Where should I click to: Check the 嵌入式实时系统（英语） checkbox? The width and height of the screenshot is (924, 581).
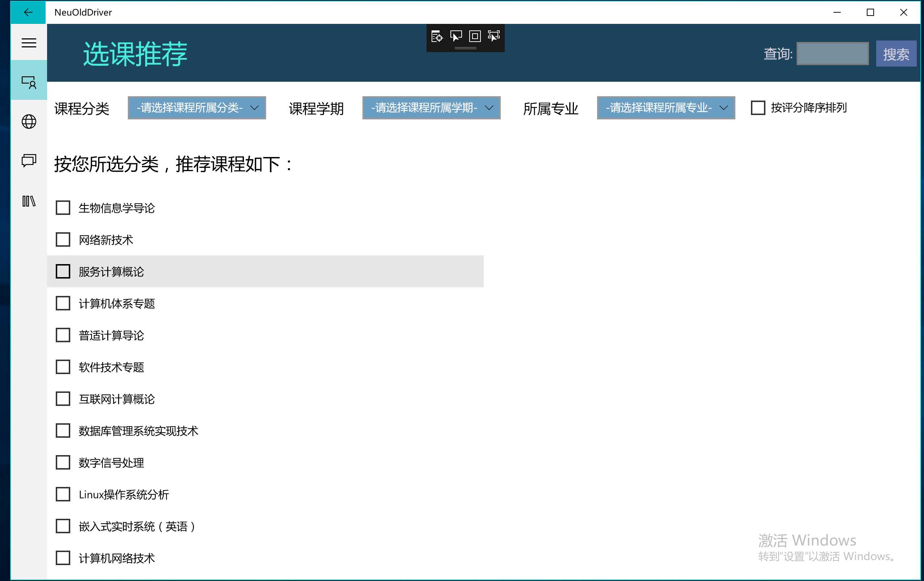point(63,526)
